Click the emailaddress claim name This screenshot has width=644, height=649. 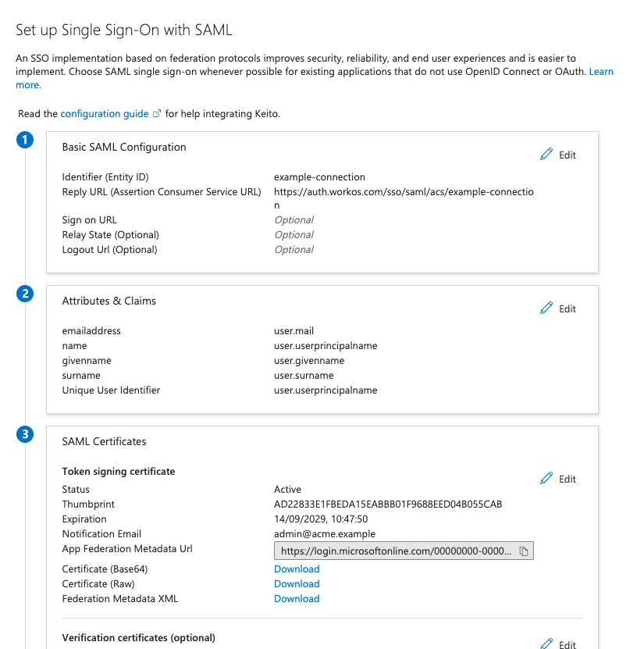tap(91, 331)
